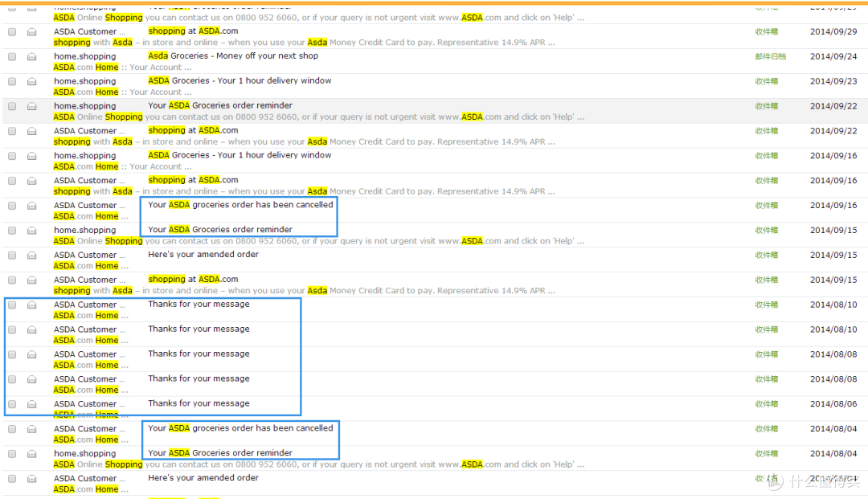Check the 2014/09/16 order has been cancelled email
Viewport: 868px width, 499px height.
click(12, 206)
